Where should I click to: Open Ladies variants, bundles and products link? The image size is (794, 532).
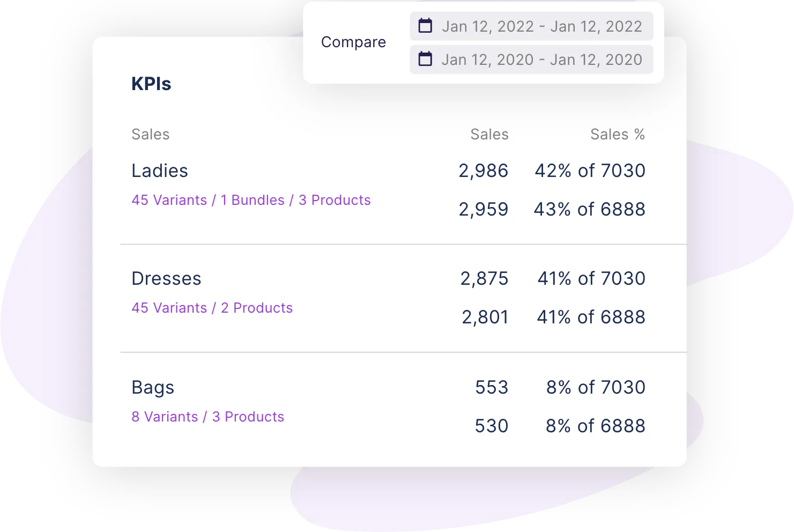(251, 200)
